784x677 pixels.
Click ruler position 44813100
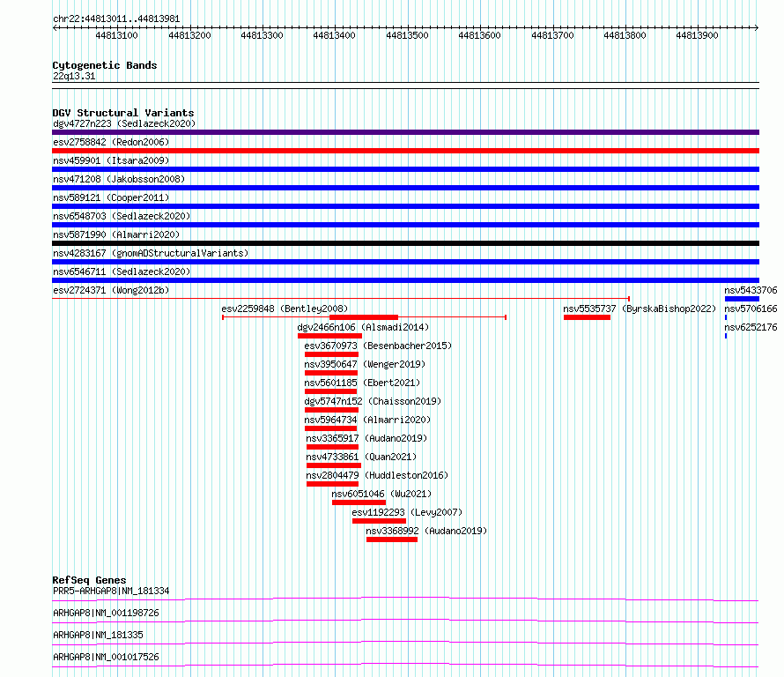(x=116, y=35)
